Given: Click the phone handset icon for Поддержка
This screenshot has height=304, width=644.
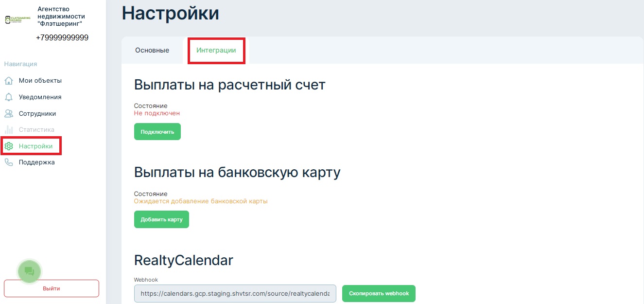Looking at the screenshot, I should 9,162.
